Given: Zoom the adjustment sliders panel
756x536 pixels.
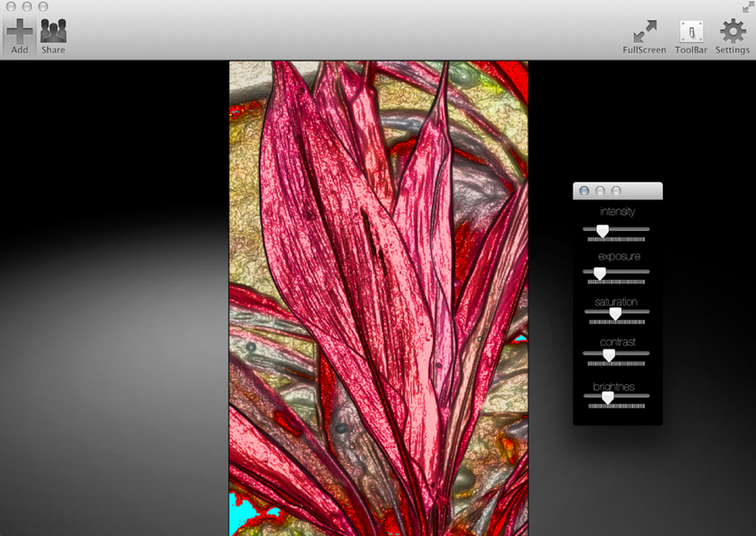Looking at the screenshot, I should click(x=617, y=191).
